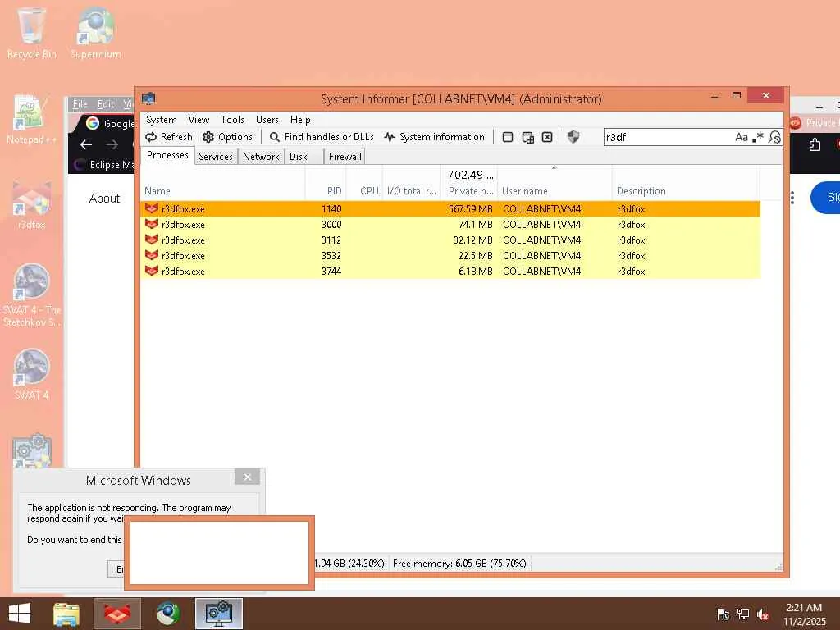Sort by the Description column header
The width and height of the screenshot is (840, 630).
pos(686,190)
